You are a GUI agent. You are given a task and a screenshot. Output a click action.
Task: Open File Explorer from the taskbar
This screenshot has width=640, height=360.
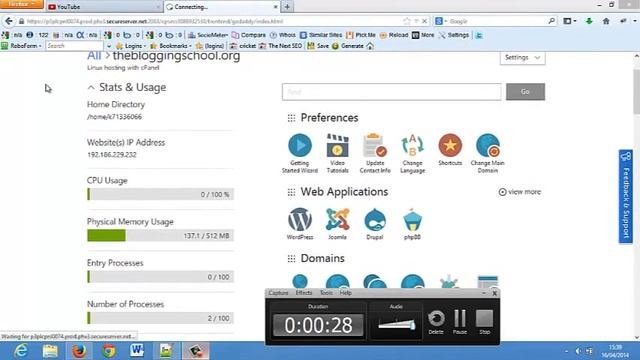pyautogui.click(x=50, y=351)
